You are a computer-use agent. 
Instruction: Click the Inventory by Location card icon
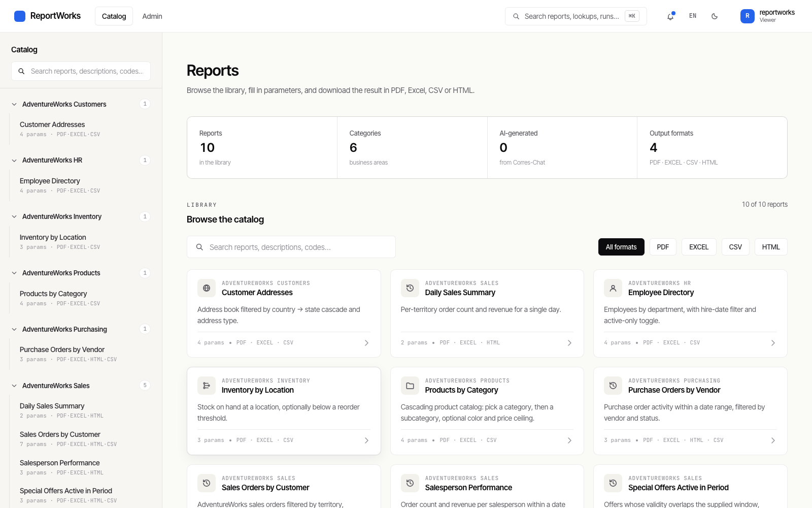point(207,386)
